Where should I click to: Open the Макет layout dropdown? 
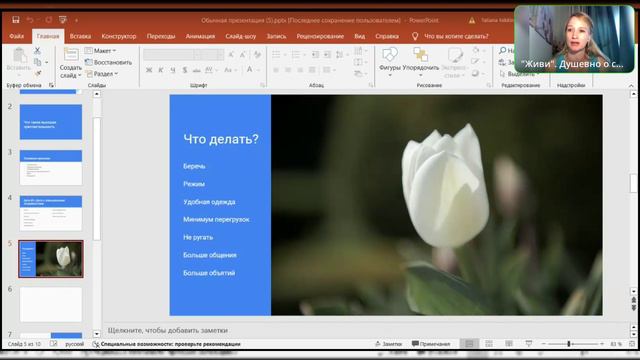point(100,51)
